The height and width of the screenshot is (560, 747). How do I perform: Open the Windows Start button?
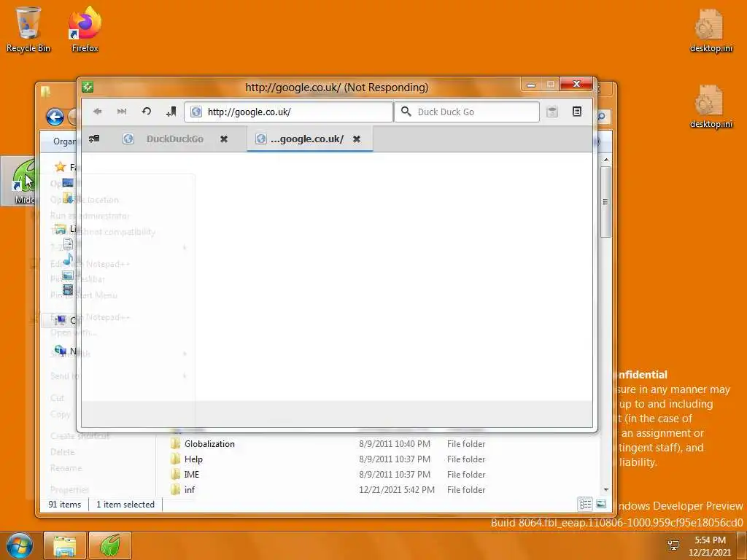(x=20, y=545)
